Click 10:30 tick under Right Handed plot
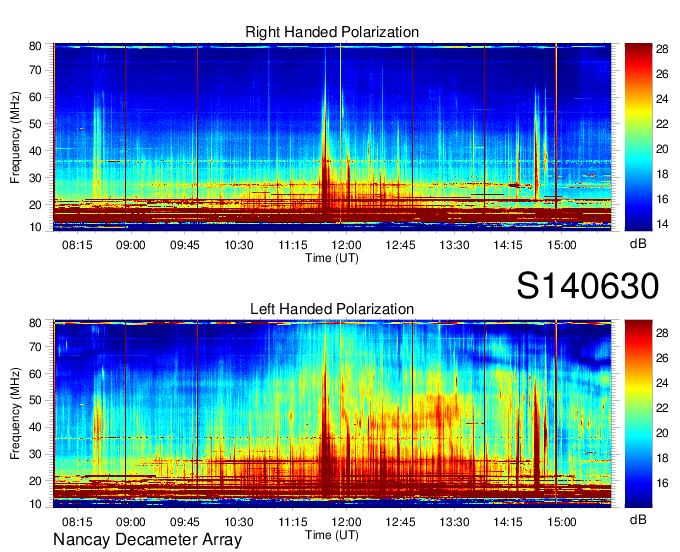 (x=239, y=245)
